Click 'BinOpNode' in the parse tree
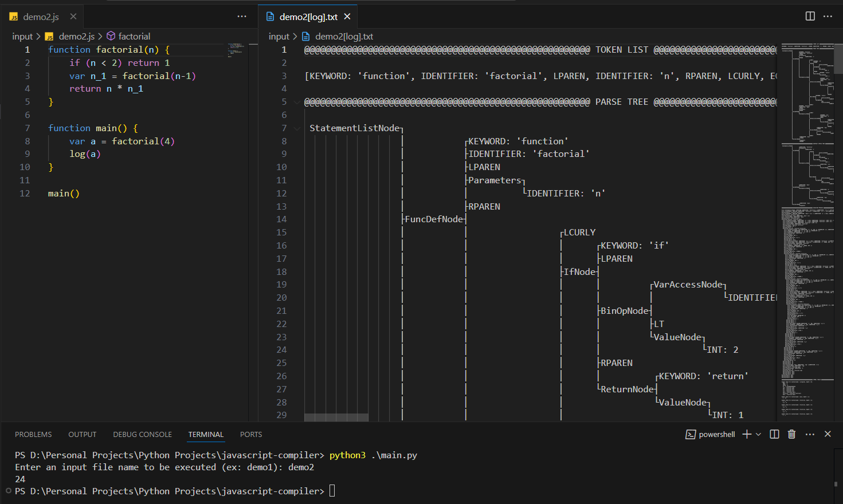The height and width of the screenshot is (504, 843). point(624,311)
